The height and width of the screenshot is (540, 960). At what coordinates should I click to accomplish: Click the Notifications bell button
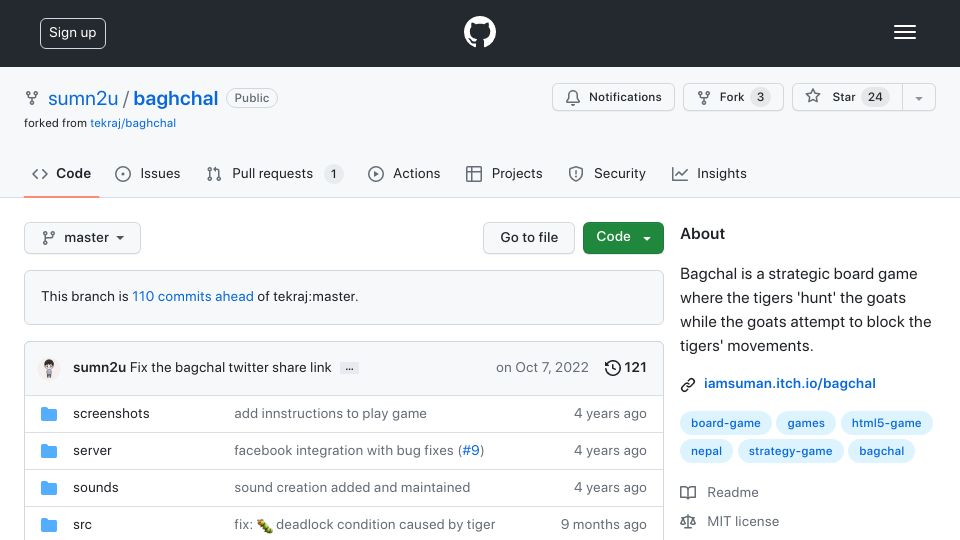[x=613, y=97]
